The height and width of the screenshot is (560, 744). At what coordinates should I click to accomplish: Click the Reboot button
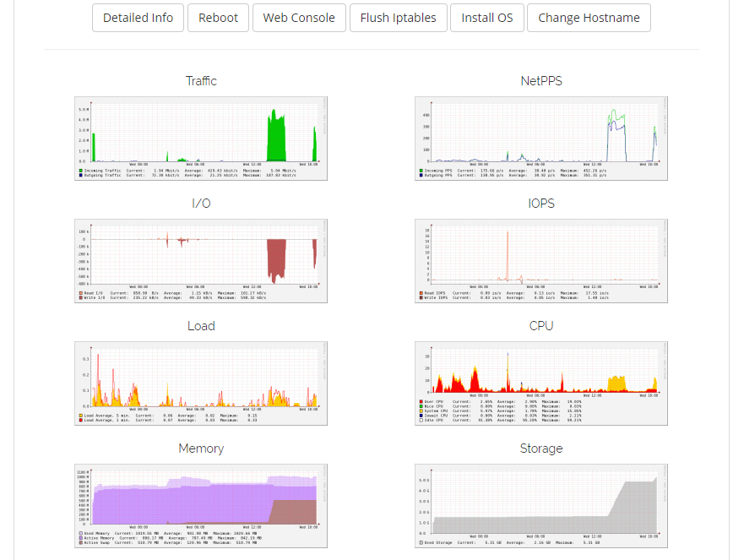[218, 18]
